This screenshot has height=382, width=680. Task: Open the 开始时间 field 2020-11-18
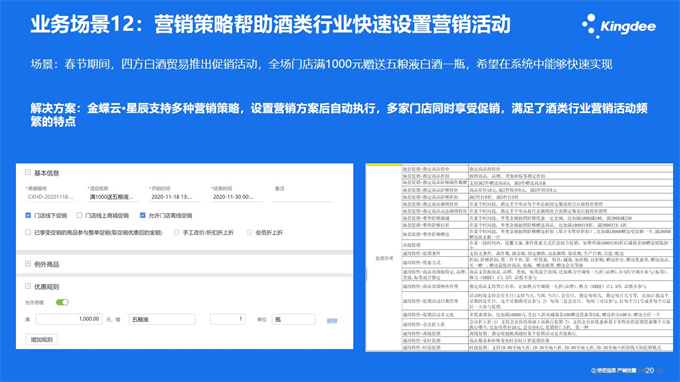tap(175, 197)
